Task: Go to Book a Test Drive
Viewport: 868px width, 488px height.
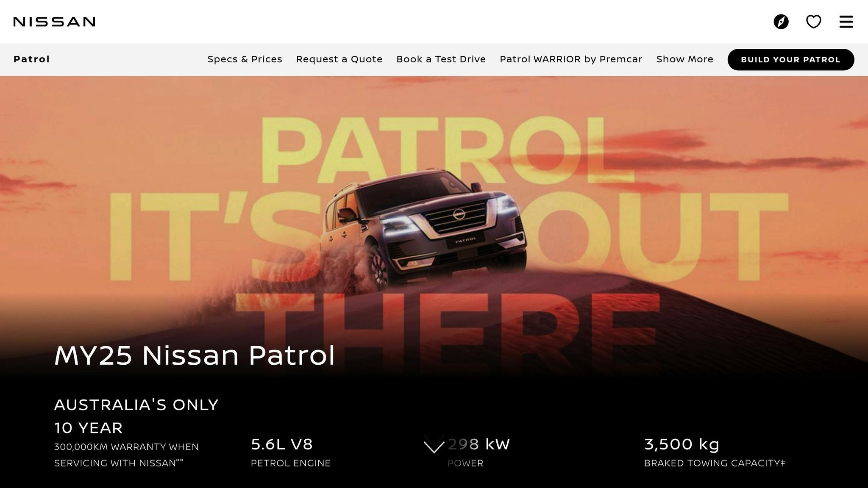Action: (441, 59)
